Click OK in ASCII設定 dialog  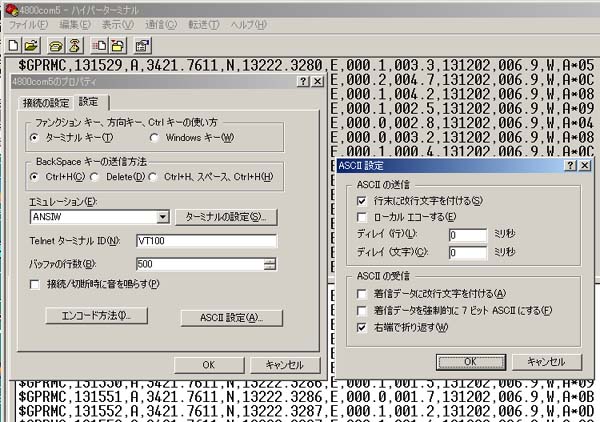click(471, 362)
